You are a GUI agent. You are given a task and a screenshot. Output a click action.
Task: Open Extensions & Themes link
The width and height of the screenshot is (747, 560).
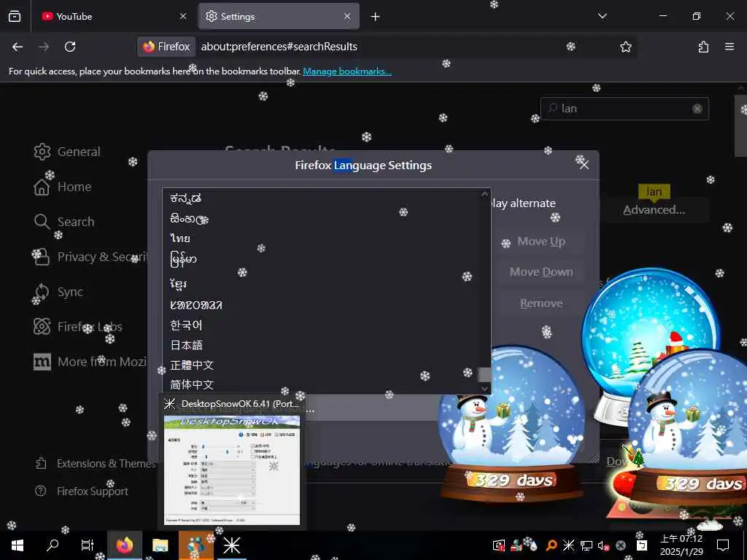(x=95, y=463)
